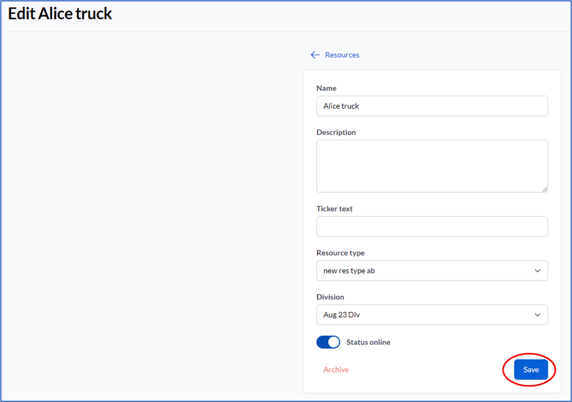Screen dimensions: 572x402
Task: Click the chevron arrow in Resource type field
Action: [537, 271]
